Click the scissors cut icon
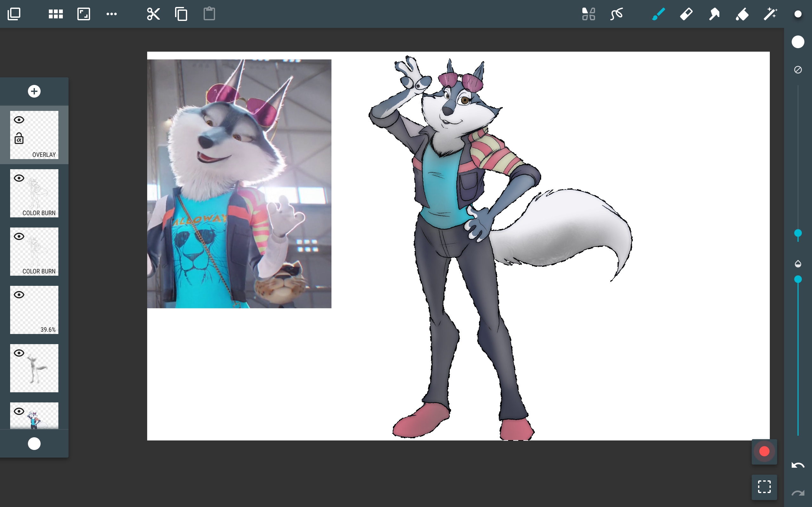The image size is (812, 507). (153, 14)
